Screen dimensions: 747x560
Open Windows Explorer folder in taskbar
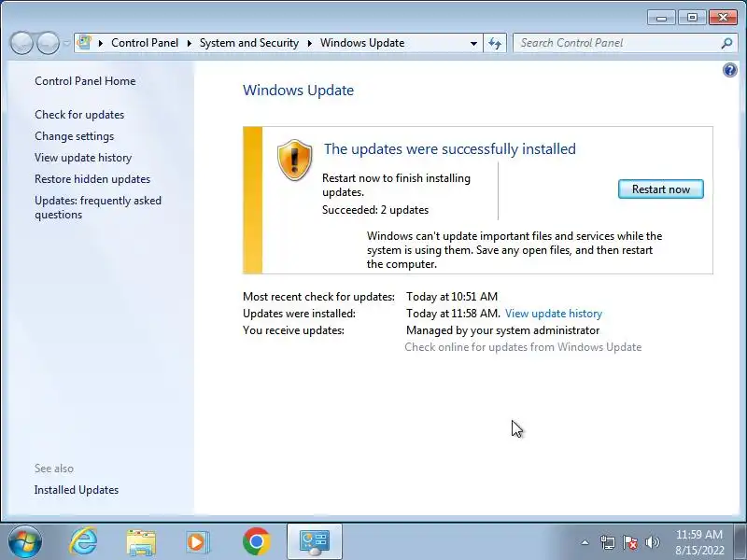pos(141,542)
